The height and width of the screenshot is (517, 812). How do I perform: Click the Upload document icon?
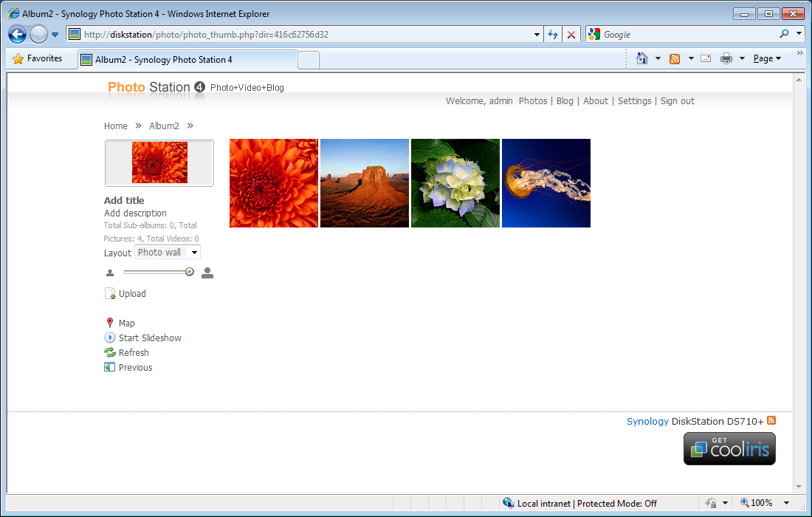pyautogui.click(x=110, y=294)
